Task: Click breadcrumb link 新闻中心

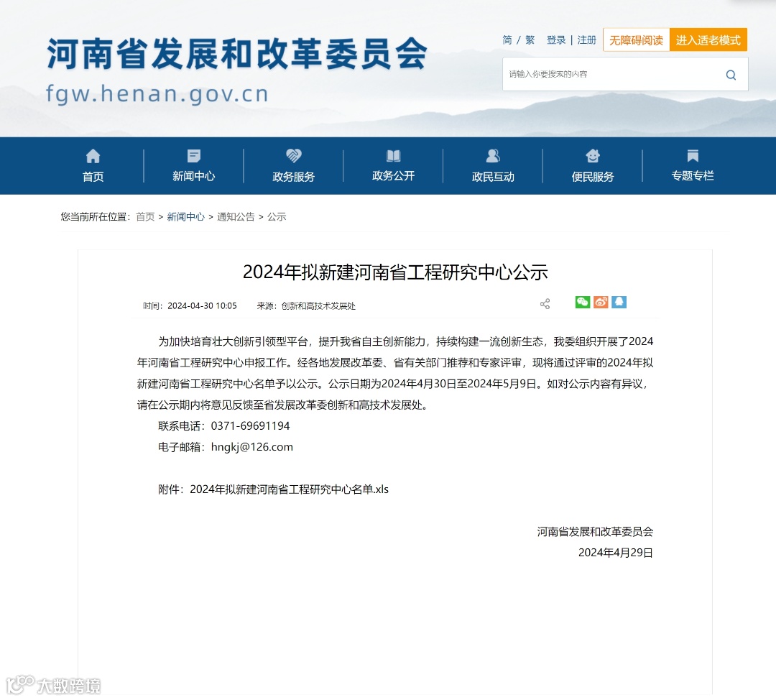Action: (x=185, y=217)
